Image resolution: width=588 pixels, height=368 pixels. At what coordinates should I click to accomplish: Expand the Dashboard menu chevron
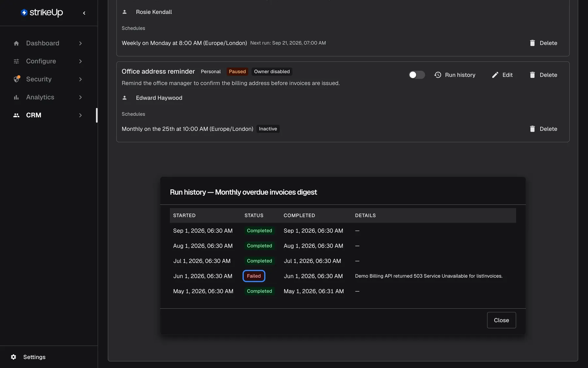(80, 43)
